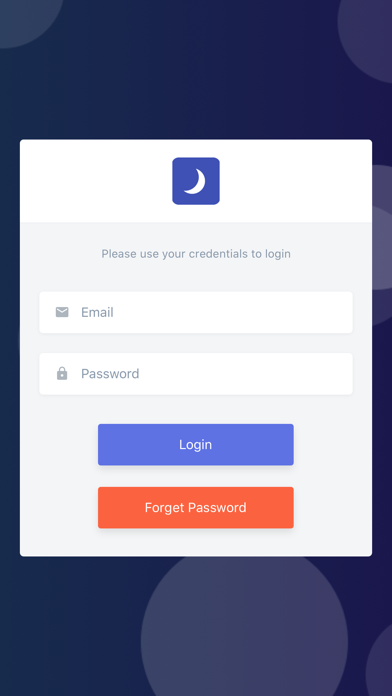Image resolution: width=392 pixels, height=696 pixels.
Task: Select the blue square app logo tile
Action: pyautogui.click(x=196, y=181)
